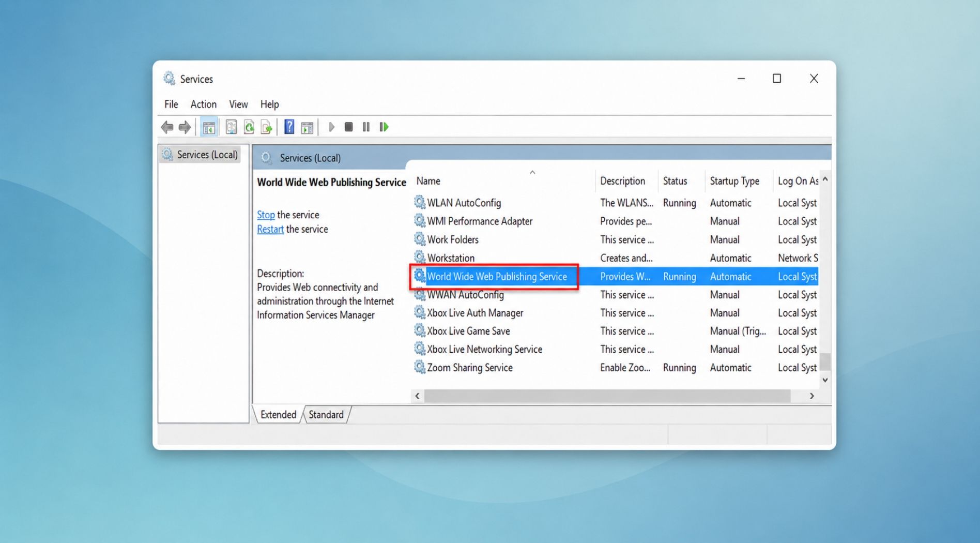Screen dimensions: 980x543
Task: Maximize the Services window
Action: point(776,79)
